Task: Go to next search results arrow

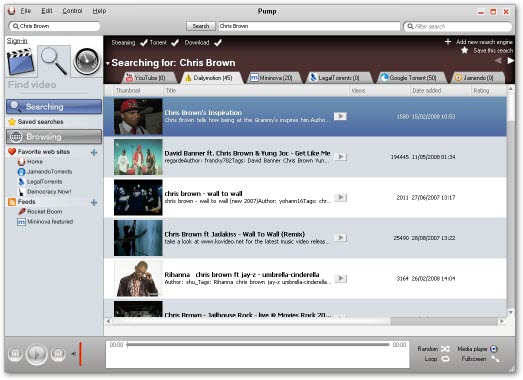Action: click(510, 61)
